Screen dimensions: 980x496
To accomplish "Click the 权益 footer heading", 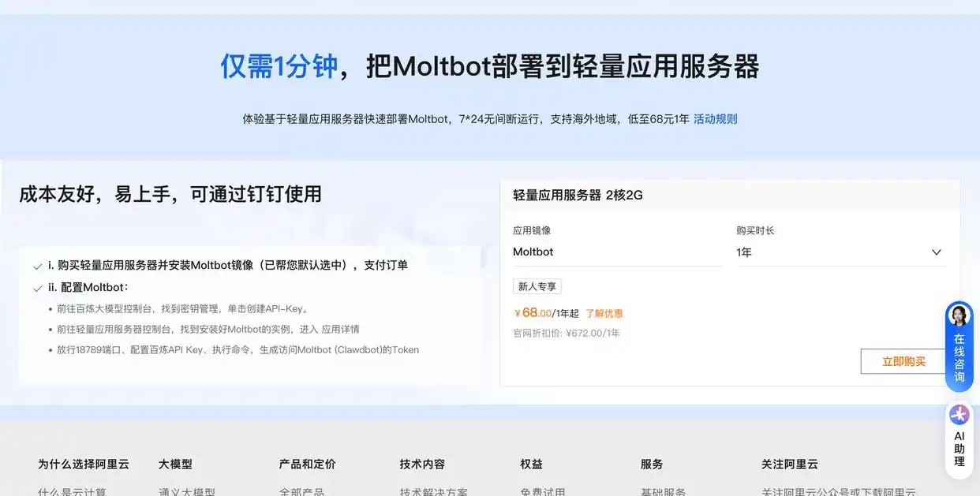I will coord(532,464).
